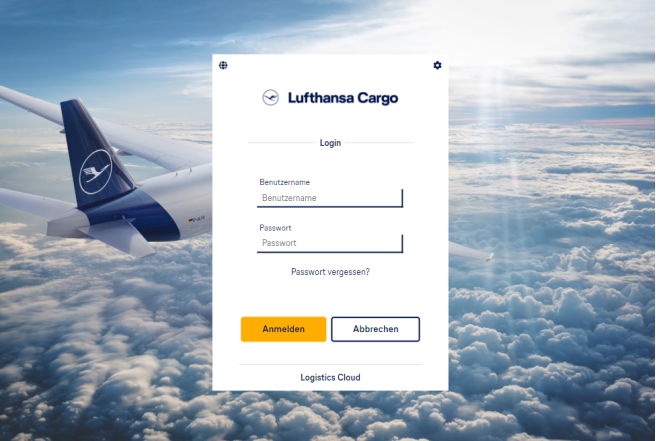
Task: Open the gear settings icon
Action: click(437, 65)
